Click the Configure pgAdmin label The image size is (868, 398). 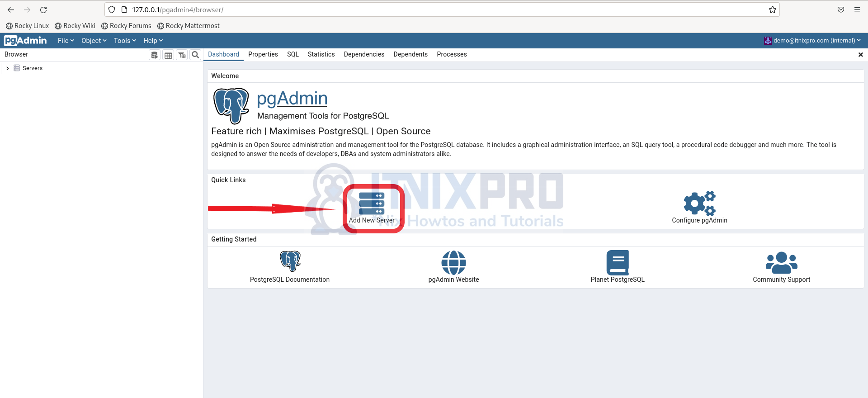point(699,220)
